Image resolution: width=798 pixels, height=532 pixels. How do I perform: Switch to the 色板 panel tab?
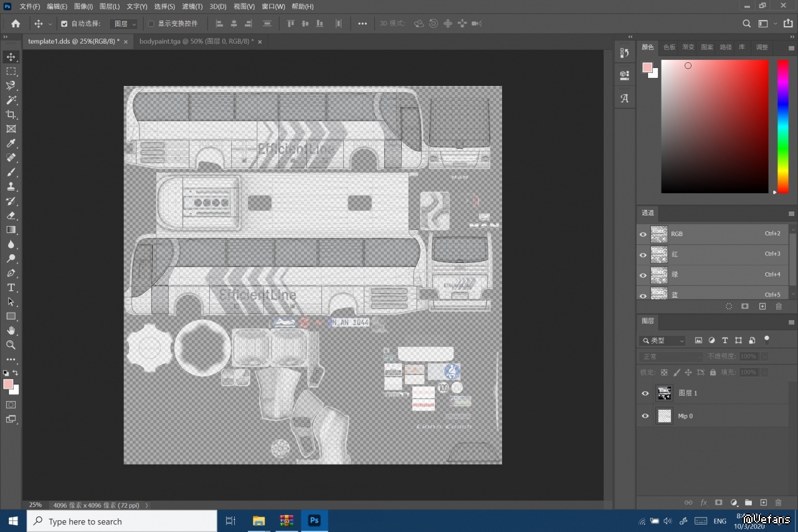pyautogui.click(x=669, y=47)
